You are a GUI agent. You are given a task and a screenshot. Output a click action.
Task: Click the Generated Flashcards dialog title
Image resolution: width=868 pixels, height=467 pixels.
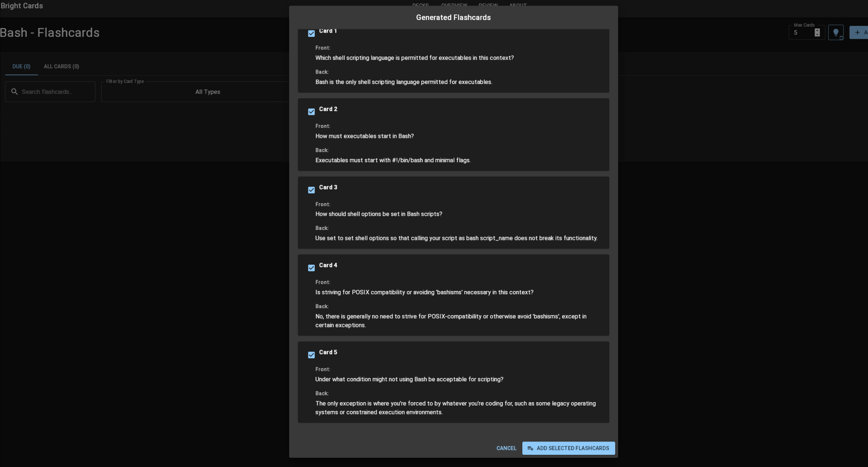tap(453, 18)
